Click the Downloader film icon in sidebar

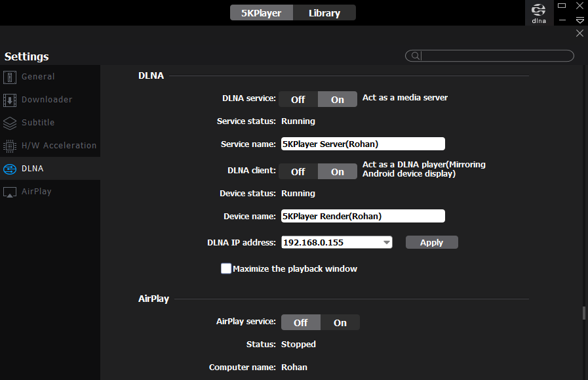click(10, 100)
